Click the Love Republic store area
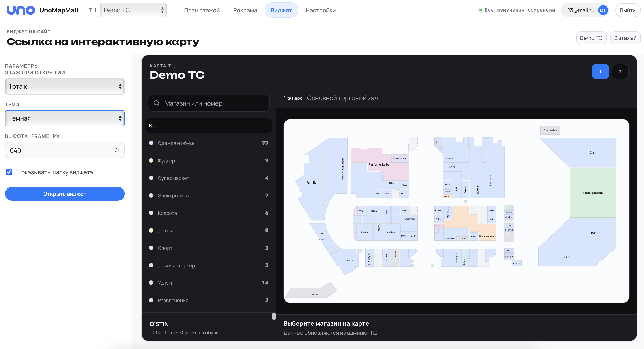This screenshot has width=644, height=349. 391,232
